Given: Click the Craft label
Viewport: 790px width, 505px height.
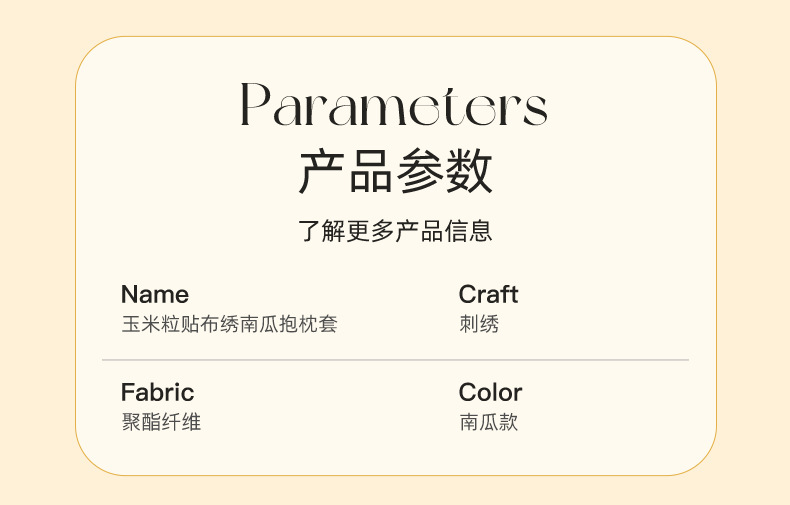Looking at the screenshot, I should (488, 294).
